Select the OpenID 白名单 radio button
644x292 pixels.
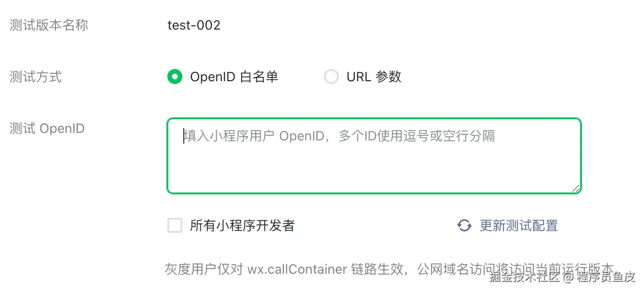175,77
